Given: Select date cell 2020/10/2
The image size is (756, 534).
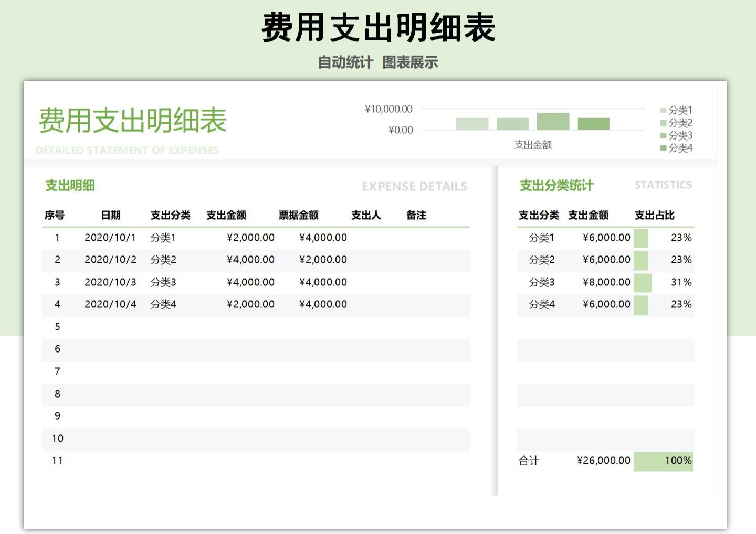Looking at the screenshot, I should 110,260.
